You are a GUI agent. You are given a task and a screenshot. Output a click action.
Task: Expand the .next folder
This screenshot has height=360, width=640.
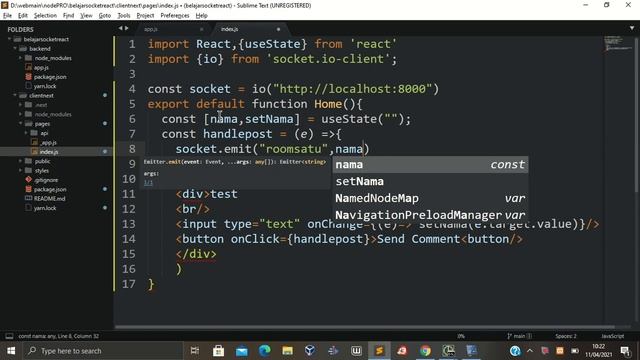click(20, 105)
